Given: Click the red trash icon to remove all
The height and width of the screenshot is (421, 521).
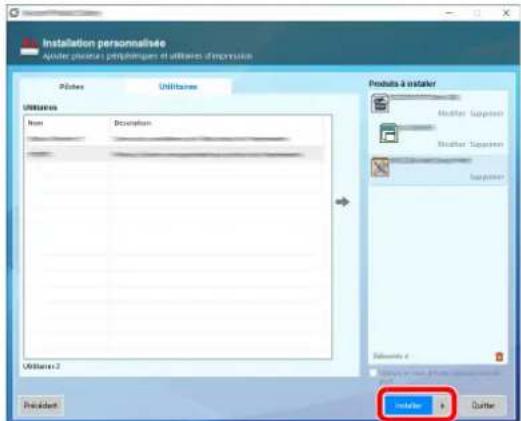Looking at the screenshot, I should pyautogui.click(x=499, y=357).
